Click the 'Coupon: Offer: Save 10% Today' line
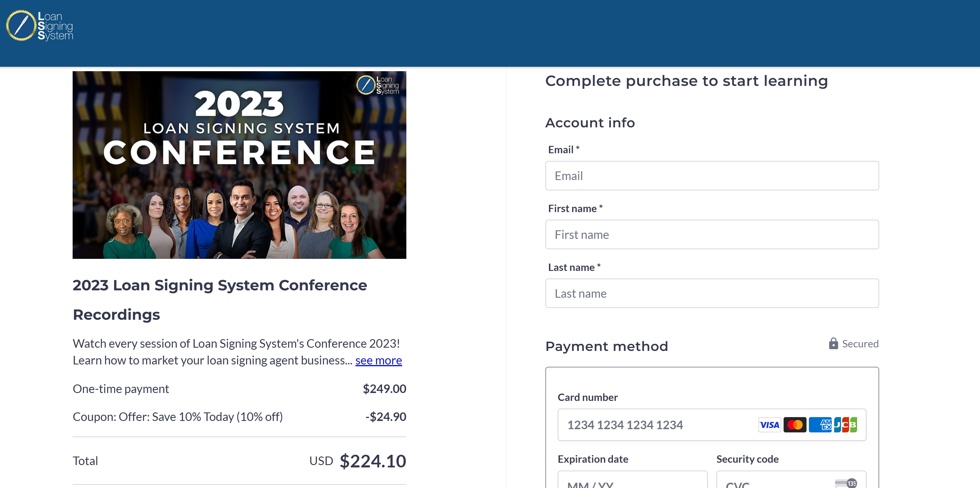Screen dimensions: 980x488 178,417
